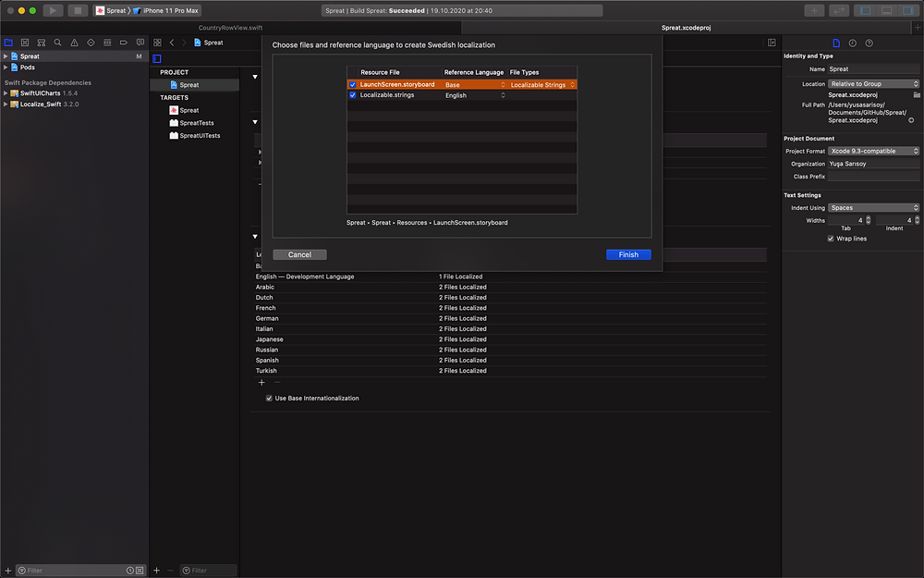Viewport: 924px width, 578px height.
Task: Go forward in the editor jump bar
Action: click(x=185, y=43)
